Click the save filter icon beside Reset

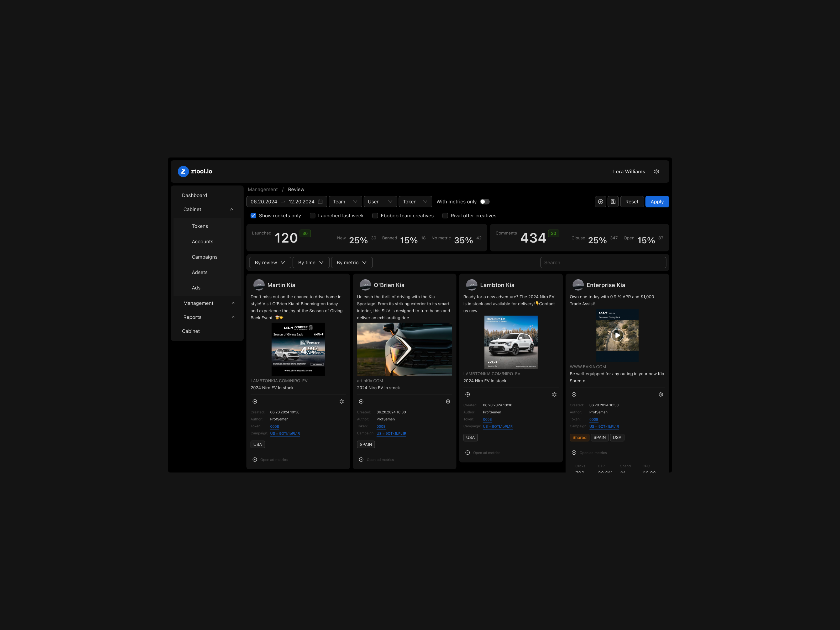coord(613,202)
